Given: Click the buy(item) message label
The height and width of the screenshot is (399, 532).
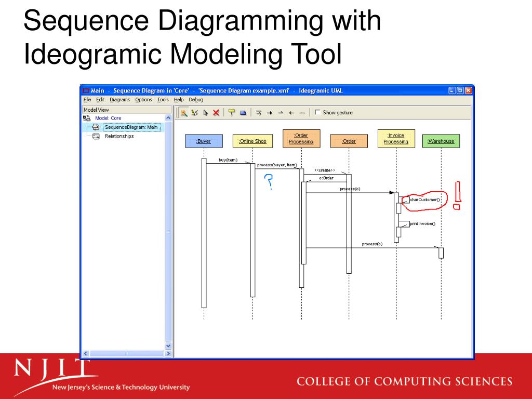Looking at the screenshot, I should (x=228, y=160).
